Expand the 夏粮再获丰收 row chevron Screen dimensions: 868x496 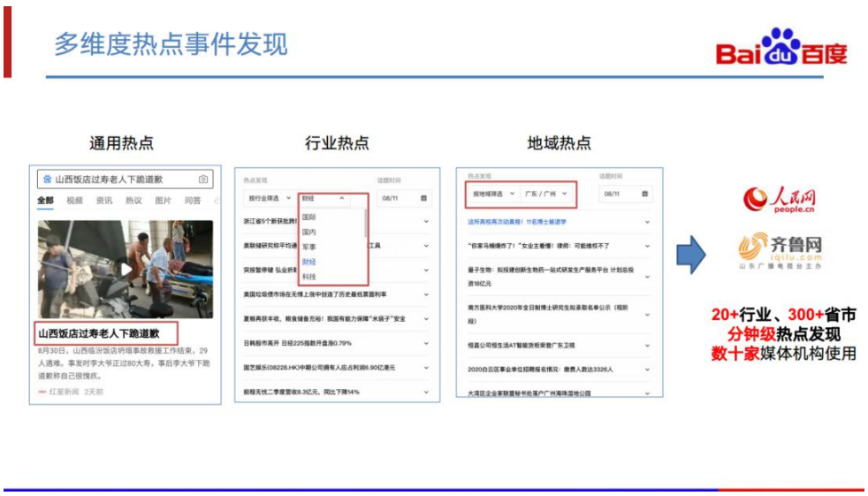426,319
